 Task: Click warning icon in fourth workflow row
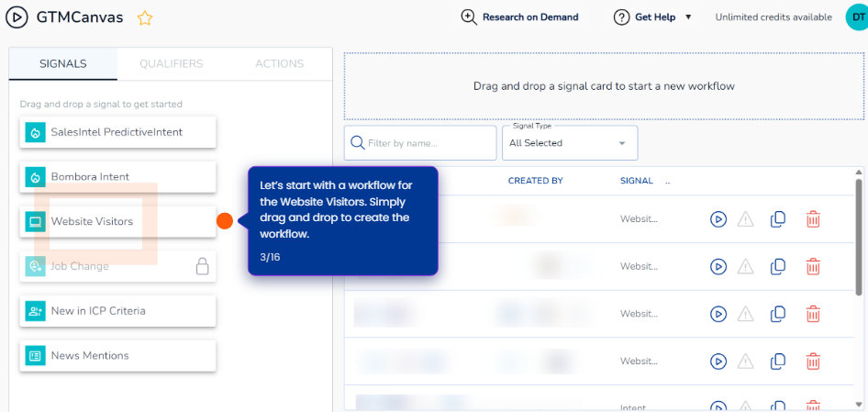746,361
